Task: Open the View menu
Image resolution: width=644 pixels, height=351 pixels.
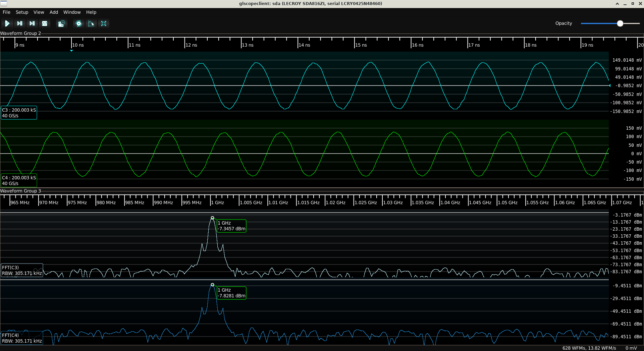Action: (x=39, y=12)
